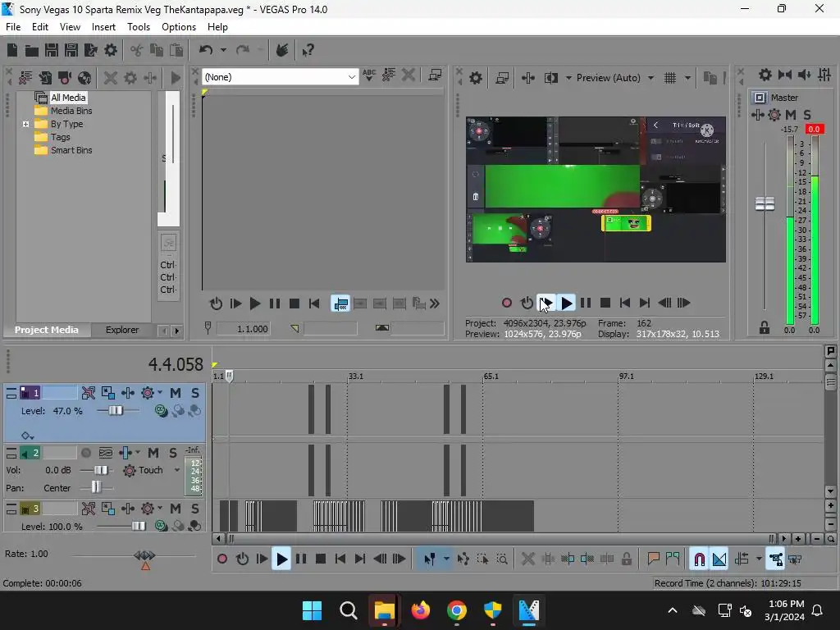
Task: Open video preview settings gear icon
Action: [476, 78]
